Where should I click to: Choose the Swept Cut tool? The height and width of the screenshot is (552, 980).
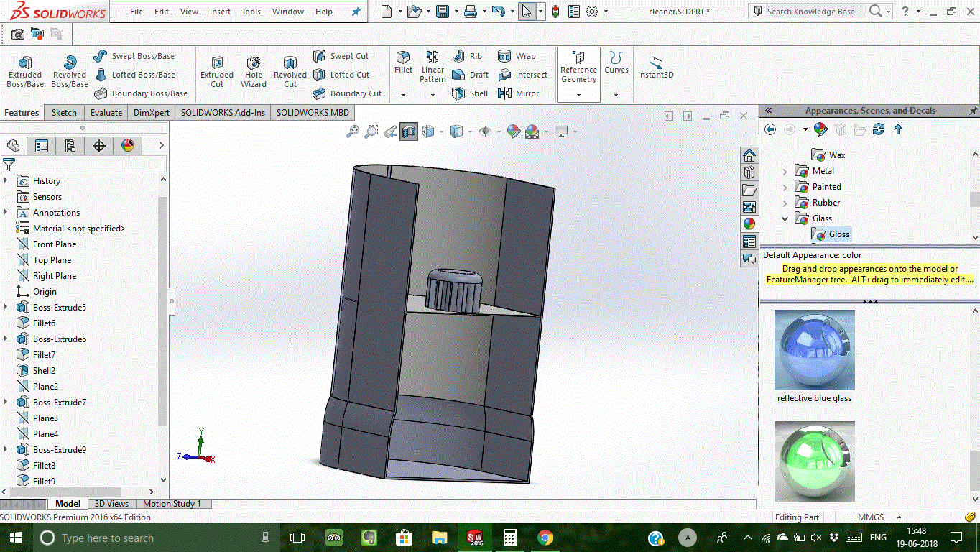tap(341, 56)
